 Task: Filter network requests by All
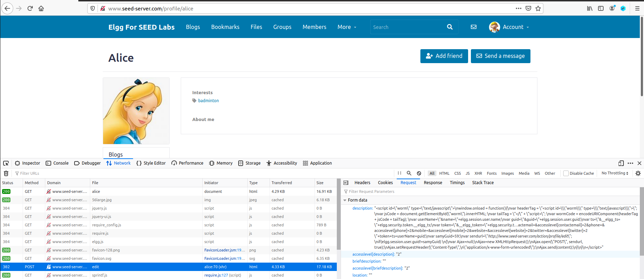point(432,173)
